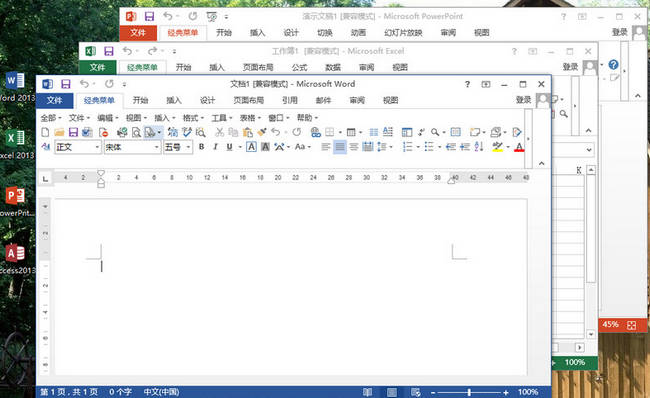Expand the 正文 style dropdown
This screenshot has width=650, height=398.
tap(97, 147)
